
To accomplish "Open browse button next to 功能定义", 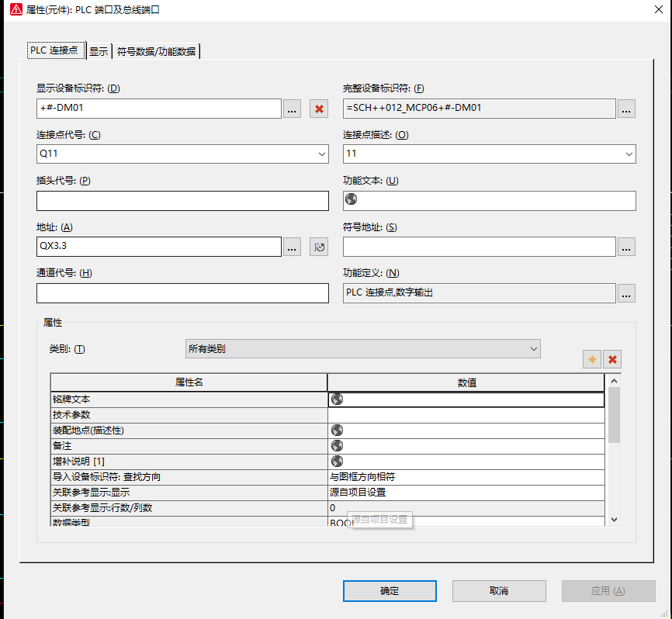I will pos(626,293).
